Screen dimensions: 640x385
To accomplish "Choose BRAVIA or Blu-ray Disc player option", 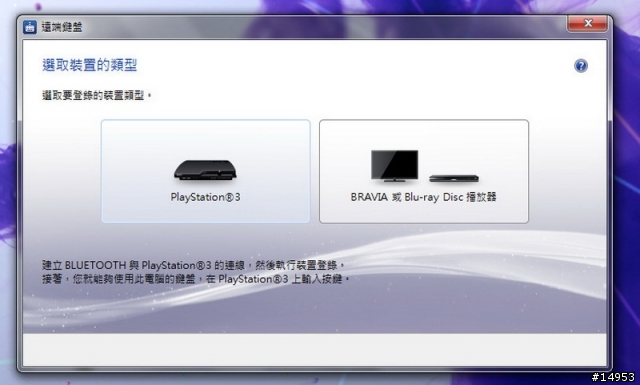I will pyautogui.click(x=424, y=171).
